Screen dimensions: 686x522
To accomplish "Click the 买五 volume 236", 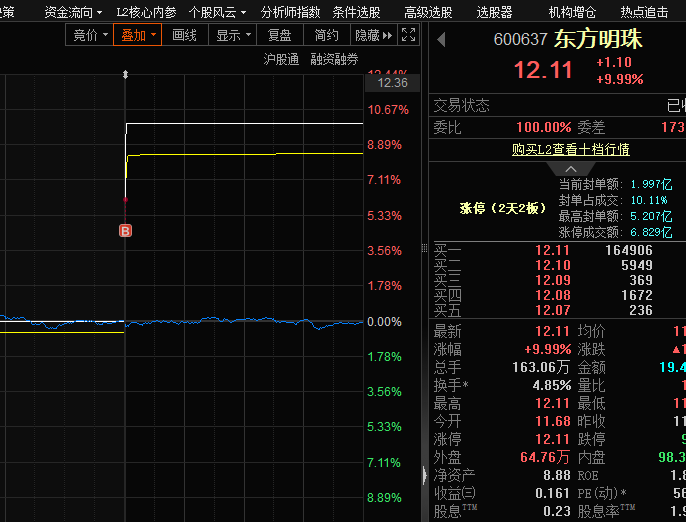I will 641,310.
